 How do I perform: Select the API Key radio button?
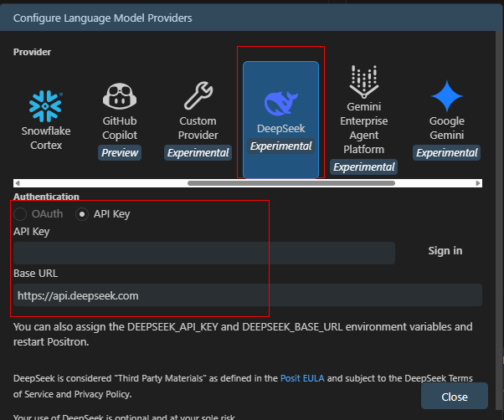coord(82,214)
